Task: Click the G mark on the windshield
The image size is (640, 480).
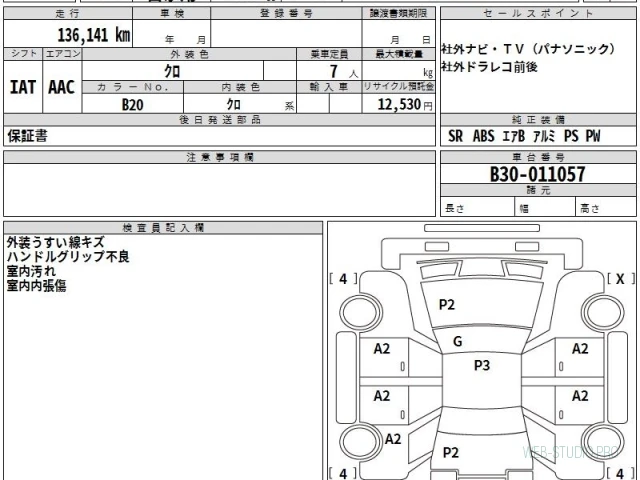Action: (458, 341)
